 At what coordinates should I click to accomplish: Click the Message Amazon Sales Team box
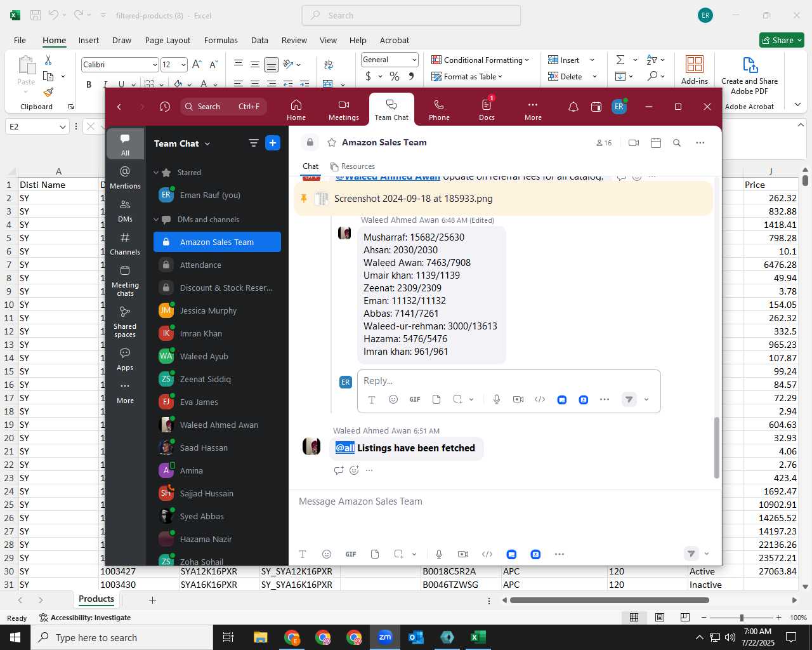tap(504, 501)
